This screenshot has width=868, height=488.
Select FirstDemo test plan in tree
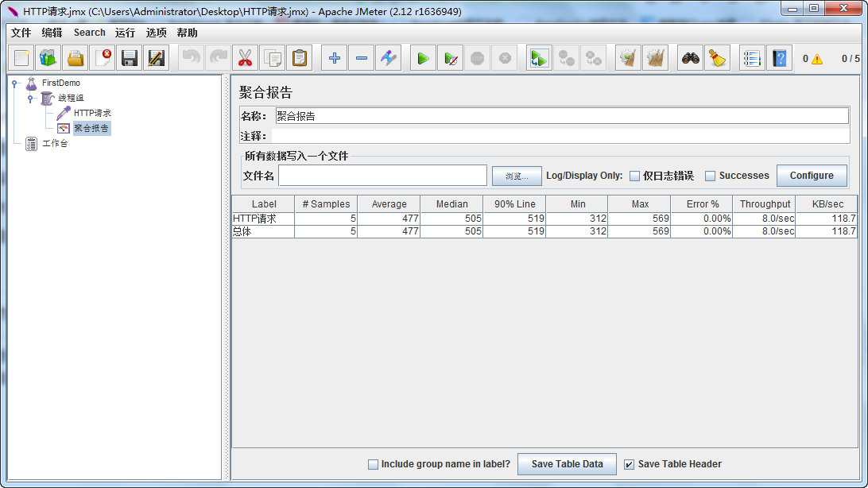(x=61, y=83)
